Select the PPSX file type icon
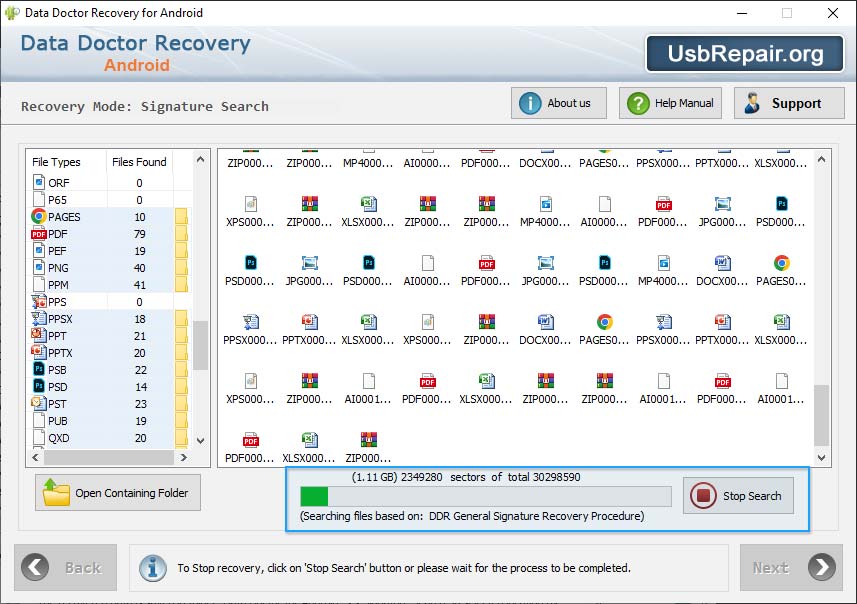Viewport: 857px width, 604px height. (x=39, y=318)
